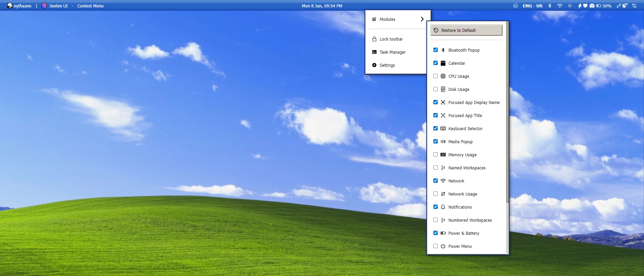Open Settings from the context menu

coord(396,65)
